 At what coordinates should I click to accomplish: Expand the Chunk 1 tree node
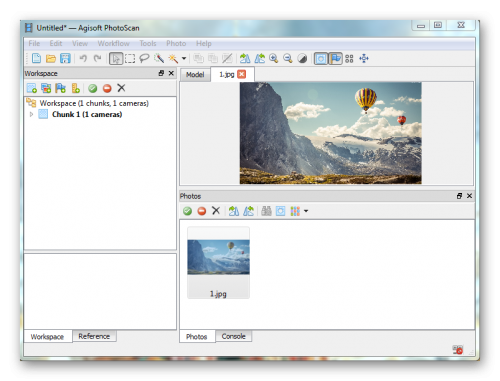[31, 114]
